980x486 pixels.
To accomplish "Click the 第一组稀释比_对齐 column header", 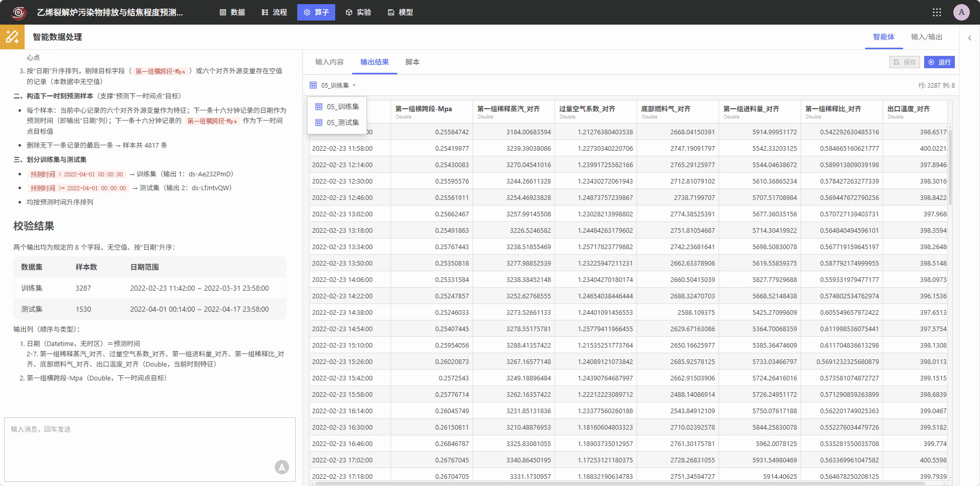I will pos(842,112).
